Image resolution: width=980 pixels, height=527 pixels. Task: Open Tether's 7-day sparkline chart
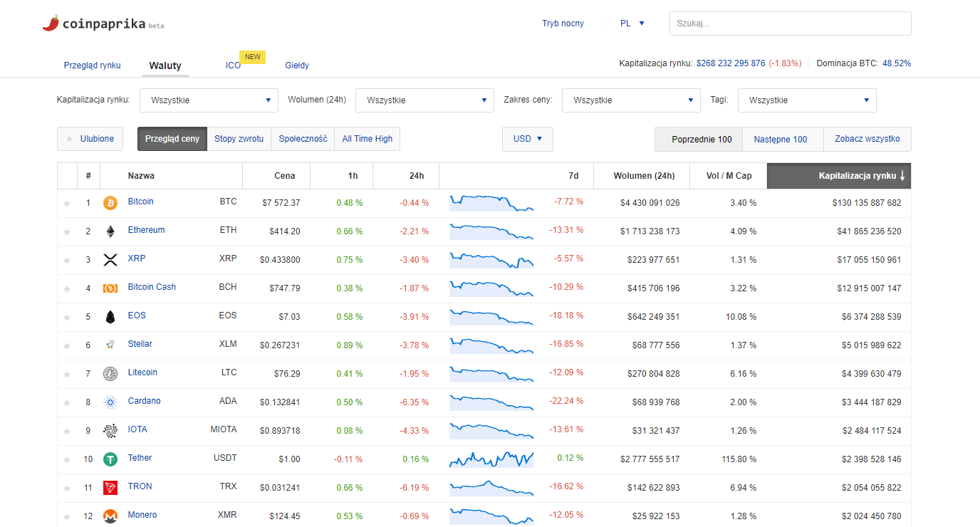click(491, 459)
